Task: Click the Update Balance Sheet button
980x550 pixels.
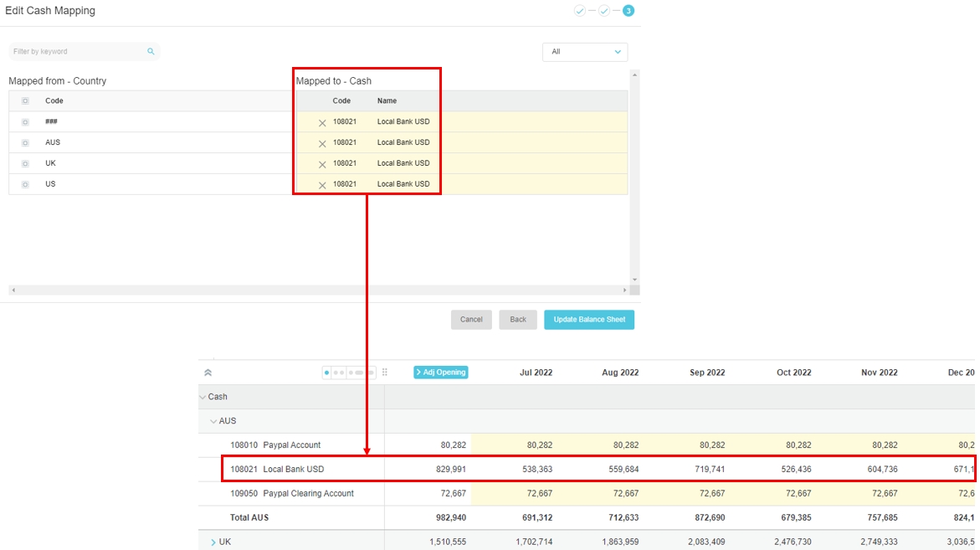Action: pos(589,320)
